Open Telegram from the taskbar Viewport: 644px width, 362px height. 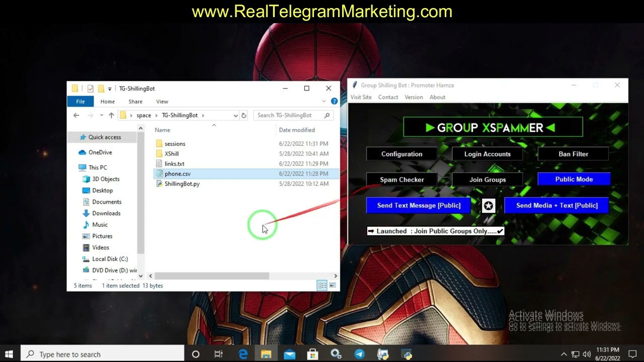[x=360, y=354]
